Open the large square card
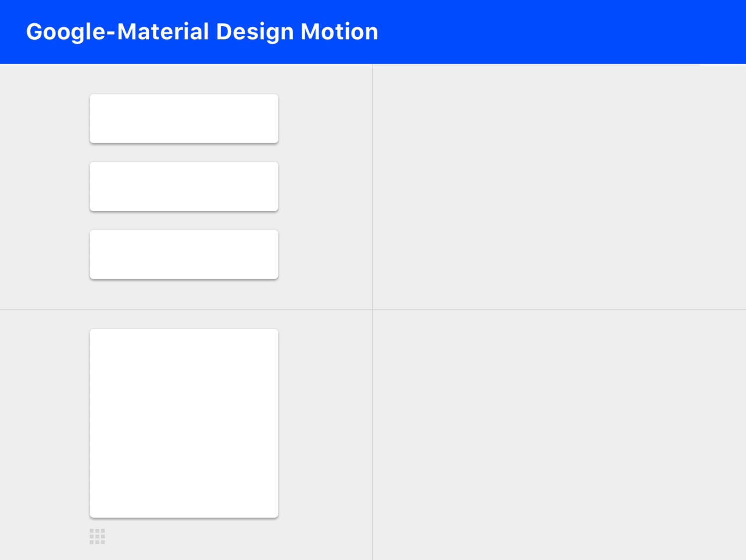The width and height of the screenshot is (746, 560). pyautogui.click(x=184, y=423)
